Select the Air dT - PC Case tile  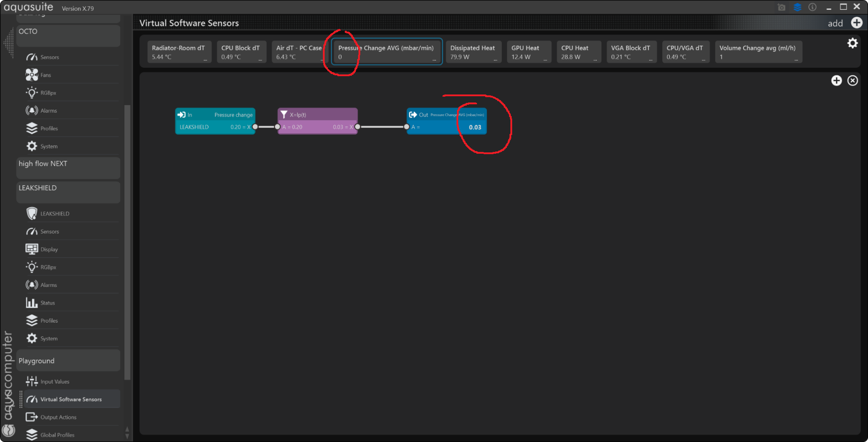pos(299,52)
